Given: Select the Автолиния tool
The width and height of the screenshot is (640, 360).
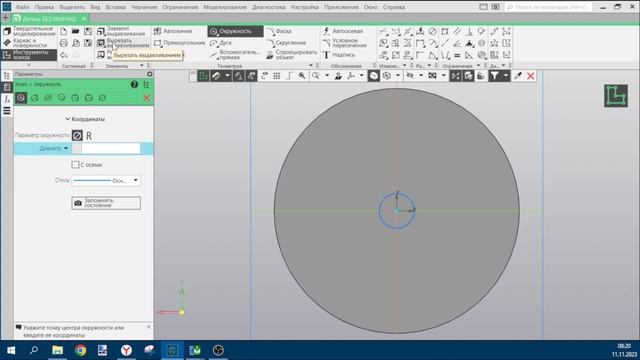Looking at the screenshot, I should [173, 31].
